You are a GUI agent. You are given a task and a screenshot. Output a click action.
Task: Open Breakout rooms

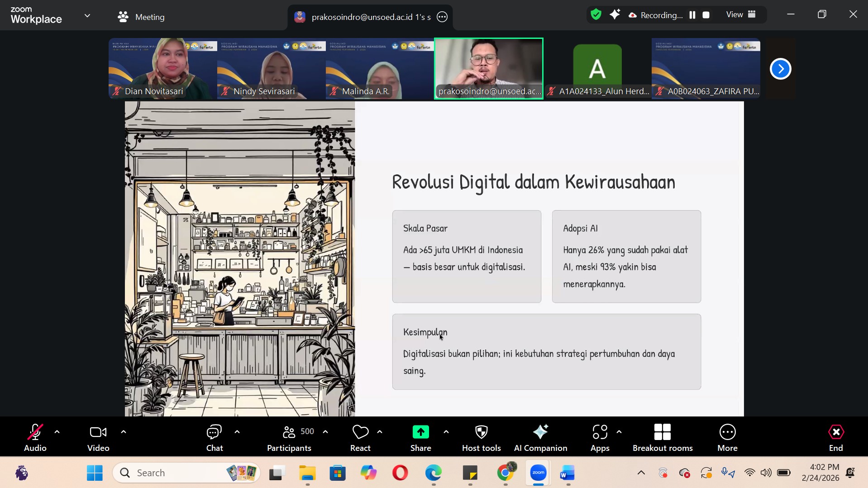663,437
